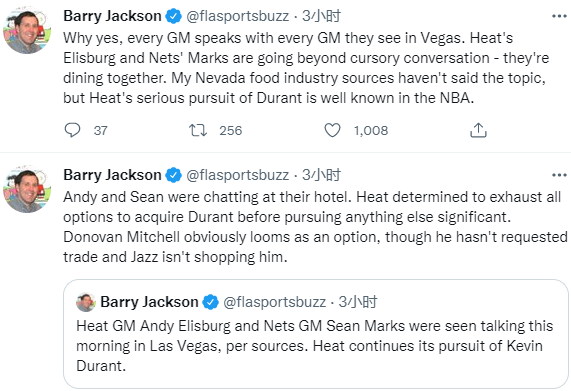Click @flasportsbuzz handle on second tweet
571x391 pixels.
(x=237, y=175)
